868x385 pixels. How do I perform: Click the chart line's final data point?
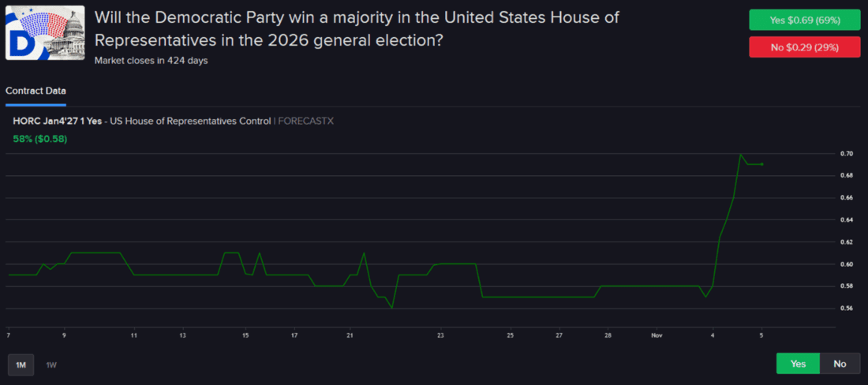click(761, 164)
